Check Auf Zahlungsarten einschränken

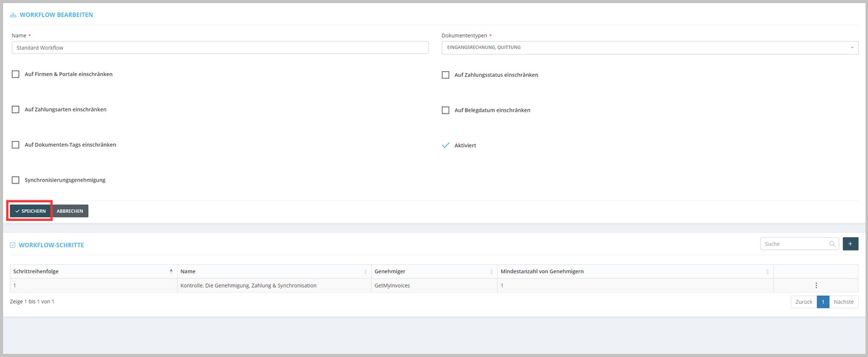point(16,109)
